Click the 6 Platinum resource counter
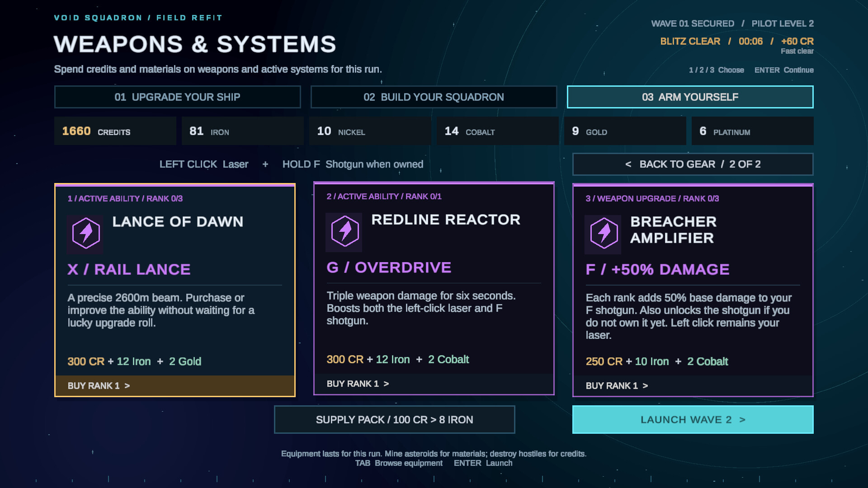Image resolution: width=868 pixels, height=488 pixels. [752, 131]
